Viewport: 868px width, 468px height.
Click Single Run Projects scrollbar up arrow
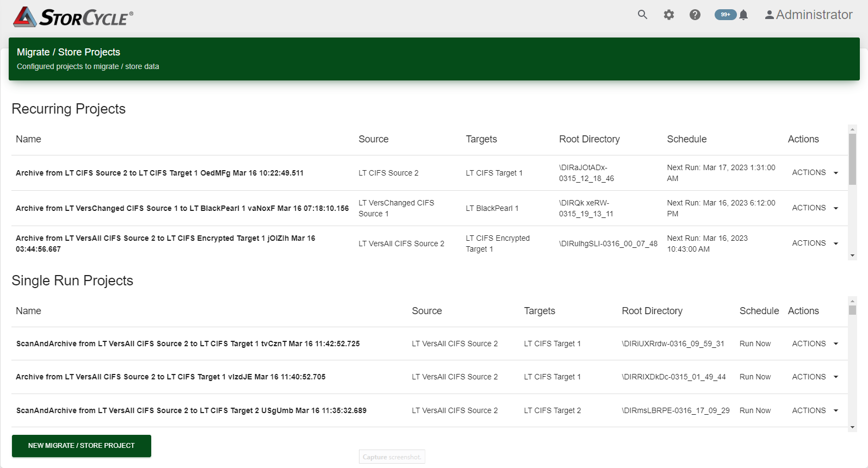tap(852, 301)
